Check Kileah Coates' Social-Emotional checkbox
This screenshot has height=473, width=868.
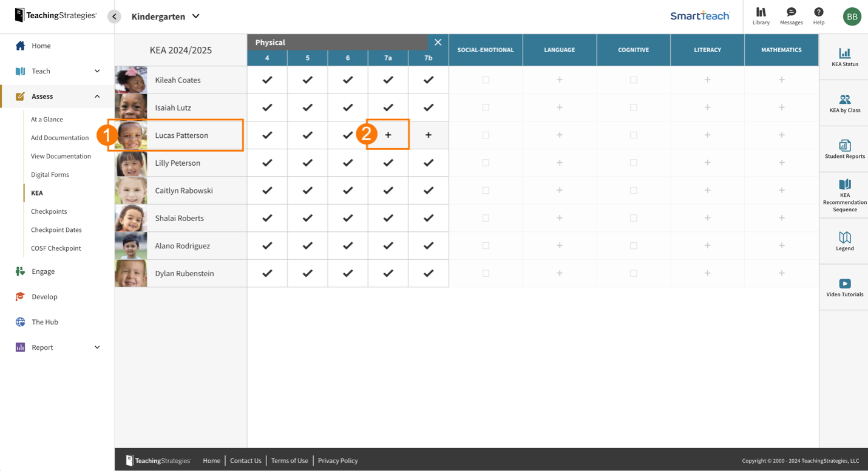[485, 80]
